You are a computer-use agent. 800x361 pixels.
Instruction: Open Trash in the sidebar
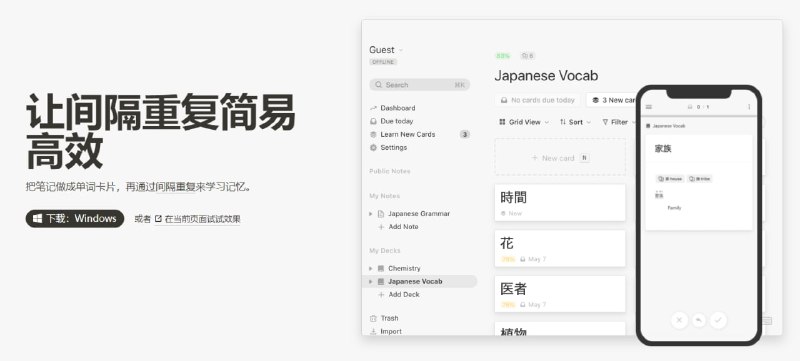coord(389,318)
